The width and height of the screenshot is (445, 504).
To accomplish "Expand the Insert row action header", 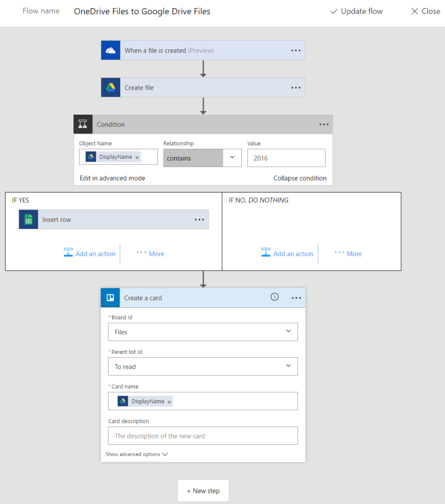I will [x=114, y=220].
